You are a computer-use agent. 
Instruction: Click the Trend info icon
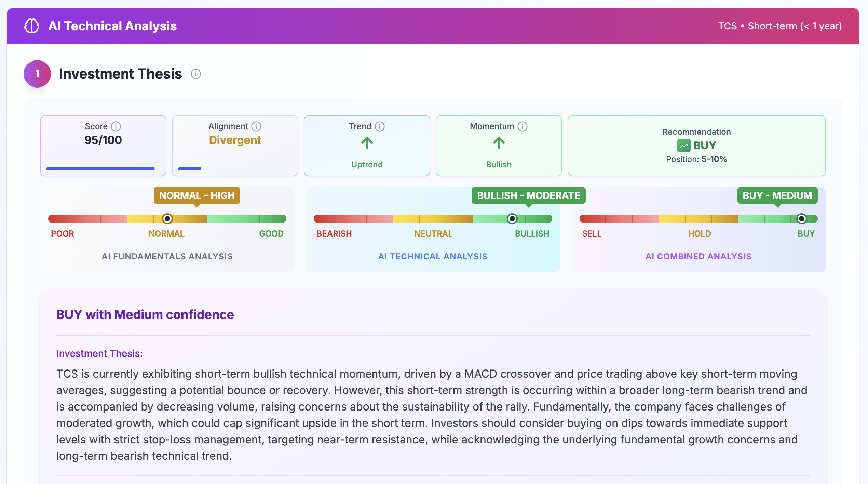click(x=380, y=126)
